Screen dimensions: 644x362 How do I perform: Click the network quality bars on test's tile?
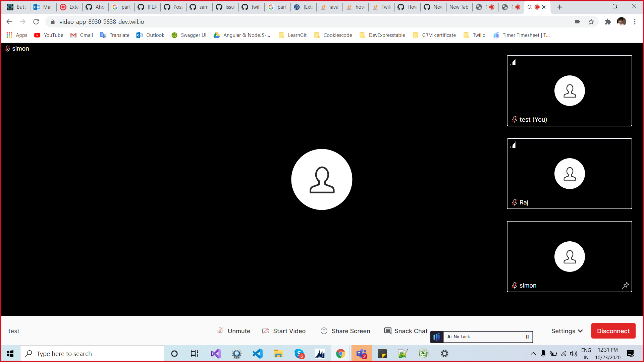(513, 62)
